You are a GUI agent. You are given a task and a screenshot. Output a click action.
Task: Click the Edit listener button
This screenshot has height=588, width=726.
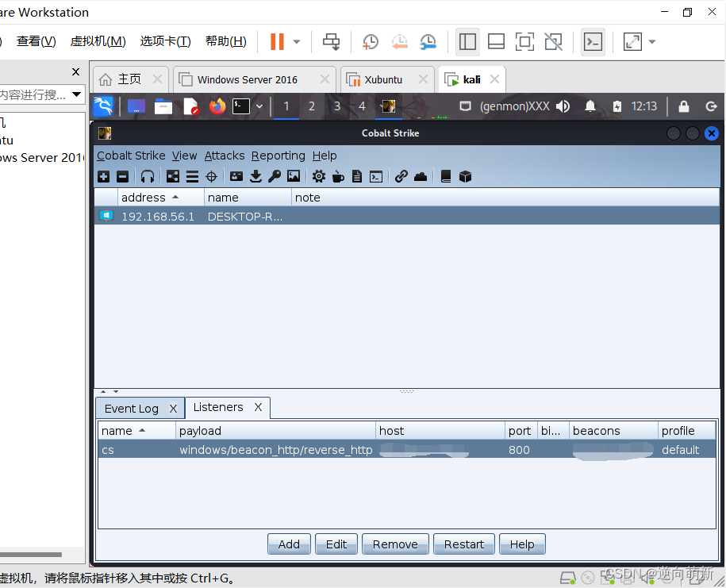pos(336,544)
